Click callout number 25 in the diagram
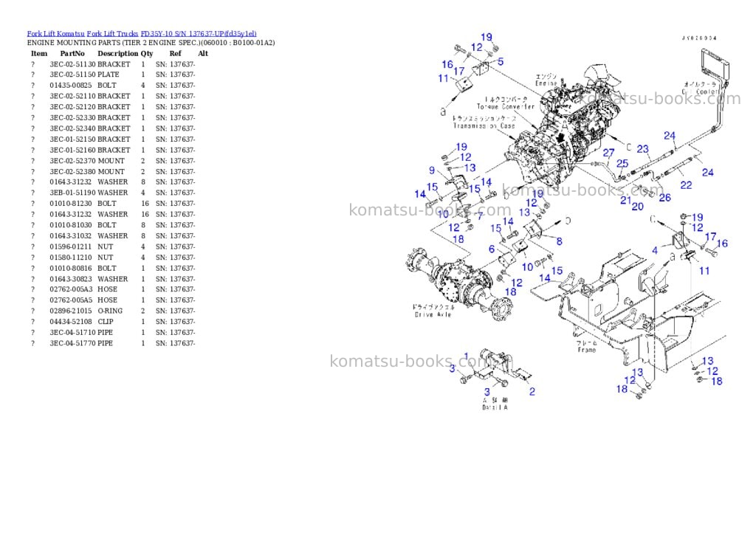Screen dimensions: 756x535 click(622, 164)
